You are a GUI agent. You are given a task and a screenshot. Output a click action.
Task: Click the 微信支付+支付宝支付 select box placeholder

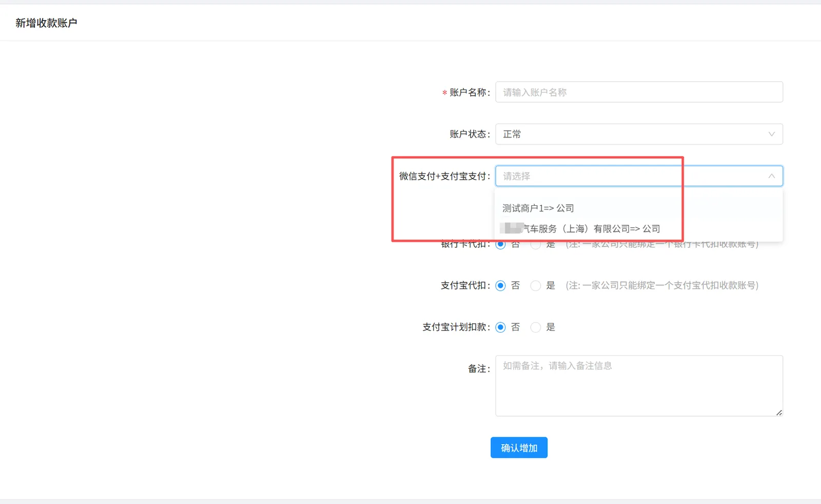click(516, 176)
